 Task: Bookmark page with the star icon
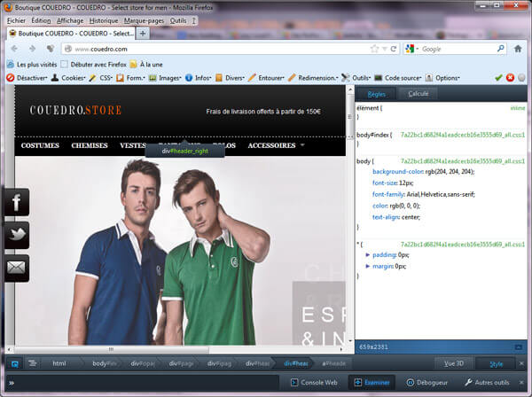[x=374, y=49]
